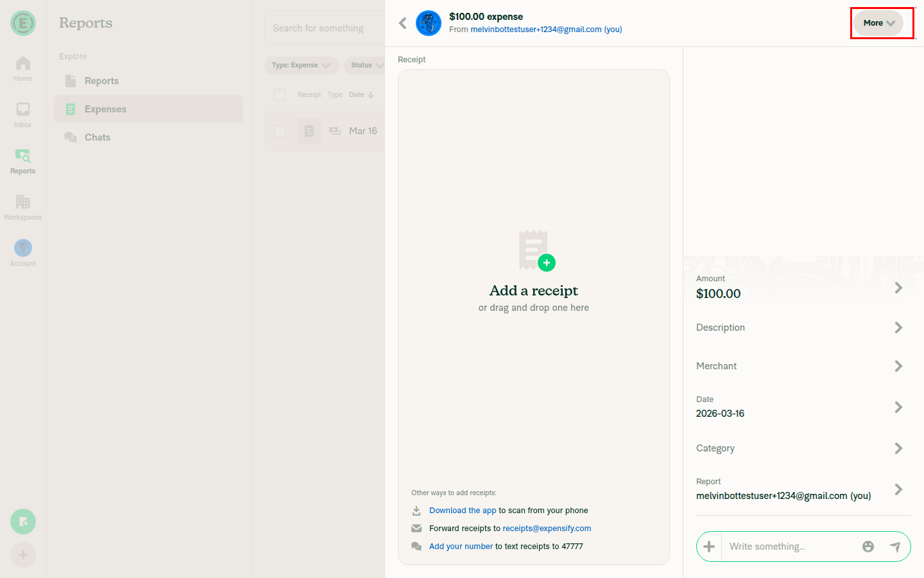
Task: Click the Write something message field
Action: pyautogui.click(x=791, y=547)
